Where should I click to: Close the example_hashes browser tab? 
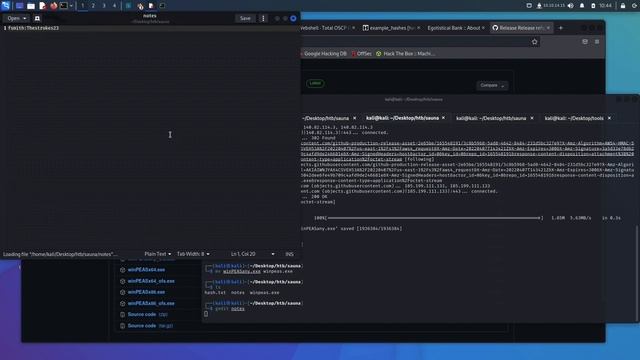click(x=419, y=28)
